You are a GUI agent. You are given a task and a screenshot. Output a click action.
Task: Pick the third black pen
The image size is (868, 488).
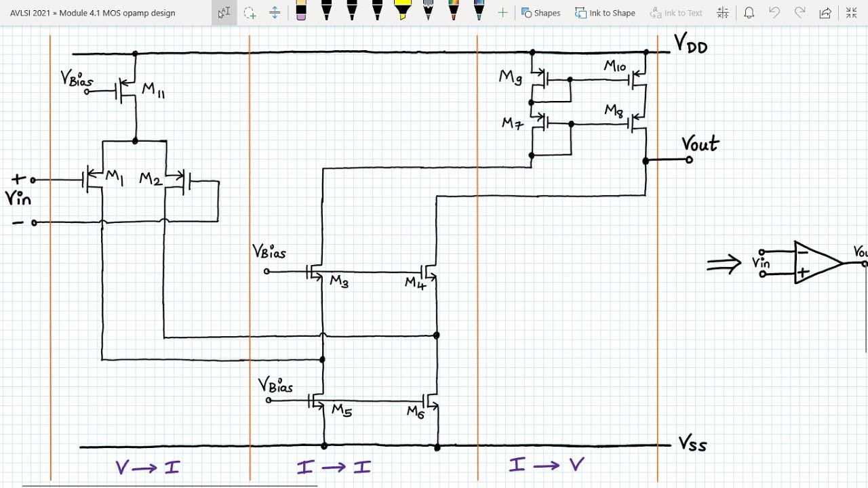(377, 12)
